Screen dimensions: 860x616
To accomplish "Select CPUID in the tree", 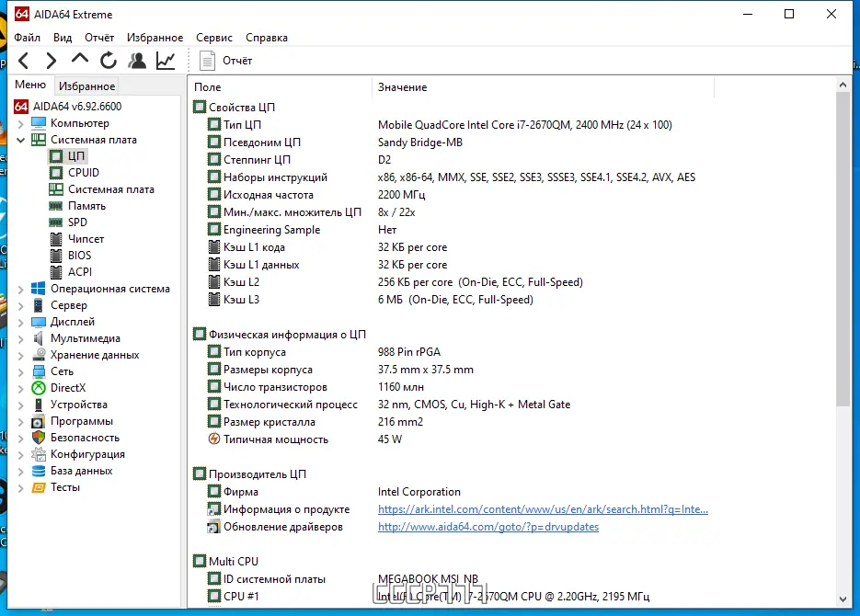I will (84, 173).
